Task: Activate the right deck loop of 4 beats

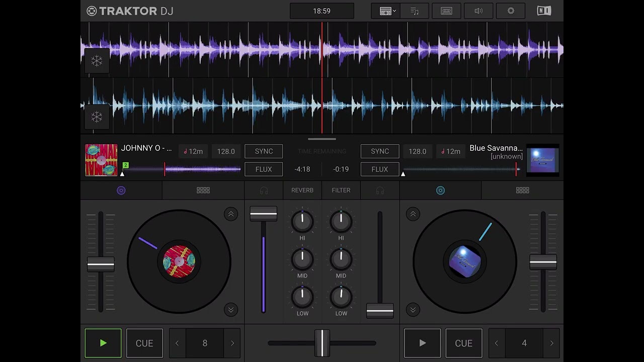Action: 524,343
